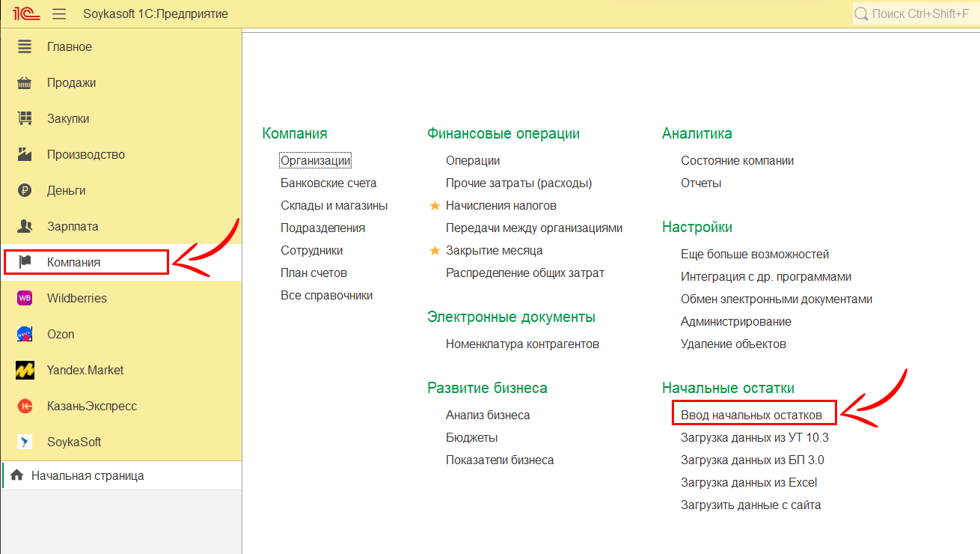Click the star beside Закрытие месяца
980x554 pixels.
coord(435,250)
